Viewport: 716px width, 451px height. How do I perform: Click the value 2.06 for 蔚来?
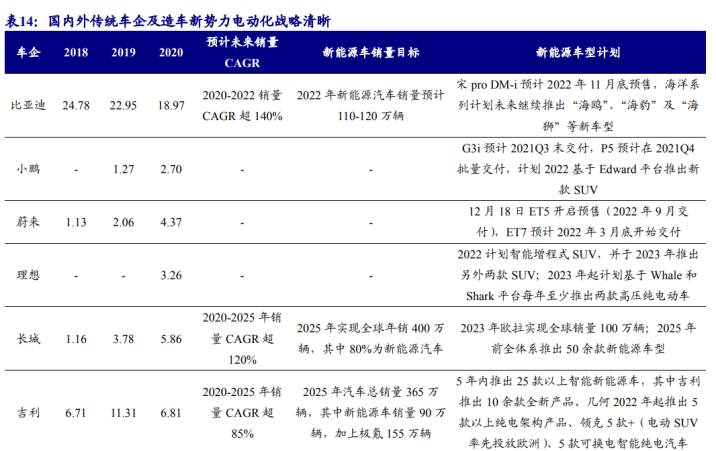pos(123,222)
